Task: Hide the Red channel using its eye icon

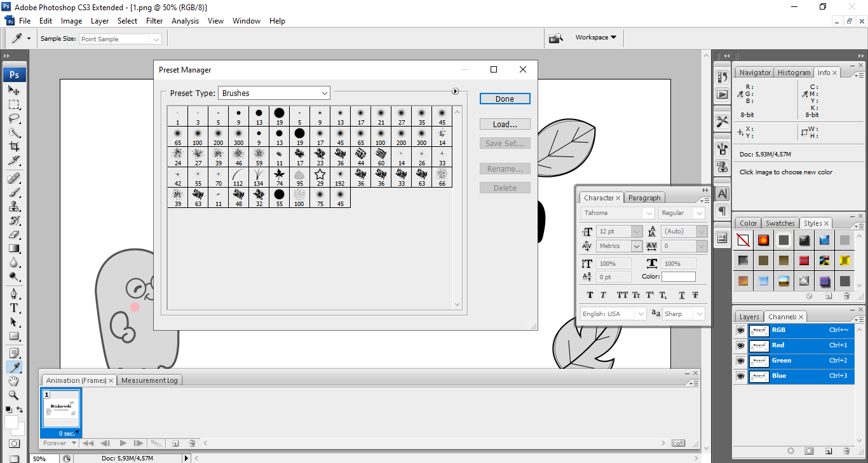Action: [740, 345]
